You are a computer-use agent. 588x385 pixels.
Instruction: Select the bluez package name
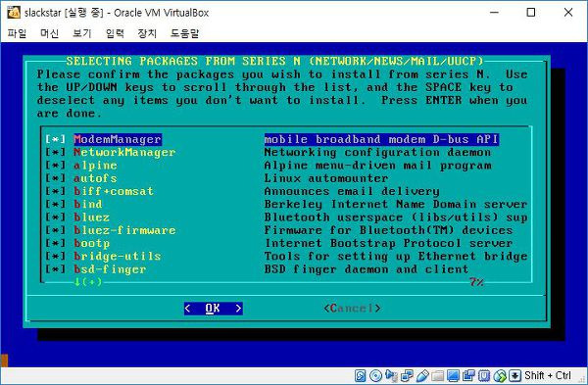(x=91, y=217)
